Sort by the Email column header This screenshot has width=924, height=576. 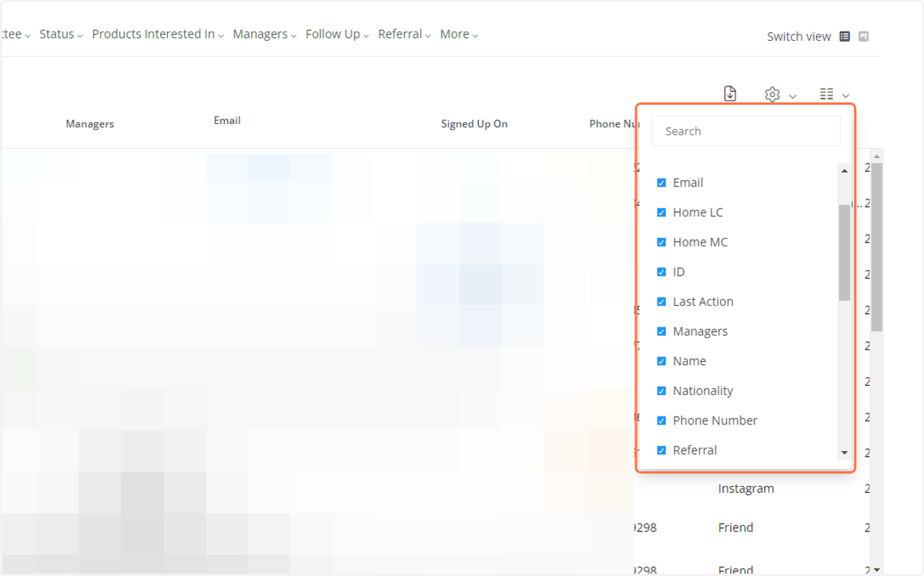pos(227,120)
